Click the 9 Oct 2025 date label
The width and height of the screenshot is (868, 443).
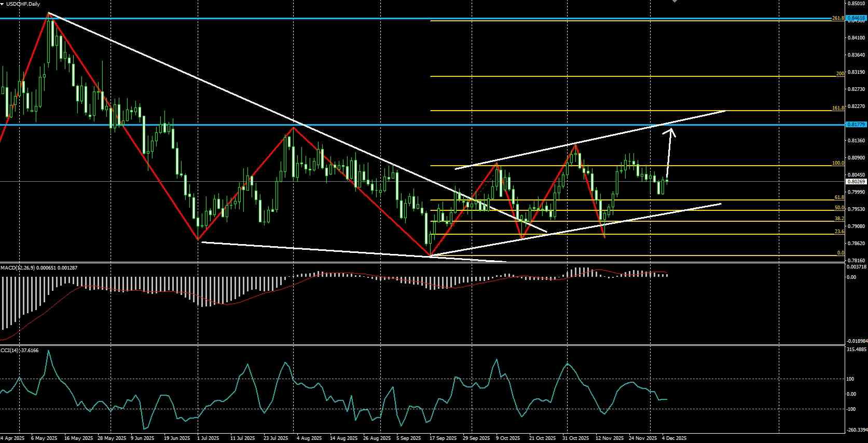508,438
